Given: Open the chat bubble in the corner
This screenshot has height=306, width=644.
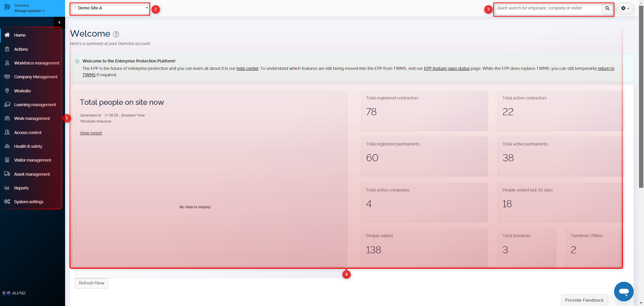Looking at the screenshot, I should [x=624, y=292].
